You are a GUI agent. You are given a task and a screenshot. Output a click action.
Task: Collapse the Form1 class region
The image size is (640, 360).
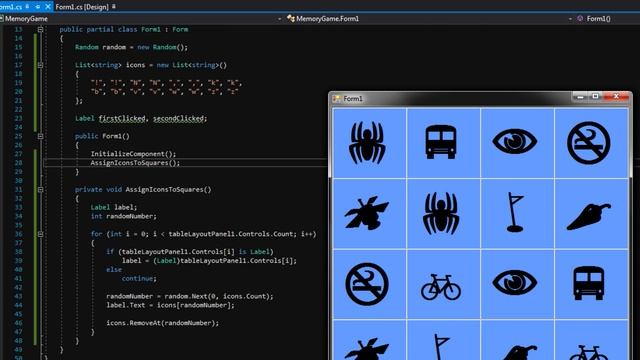tap(40, 29)
